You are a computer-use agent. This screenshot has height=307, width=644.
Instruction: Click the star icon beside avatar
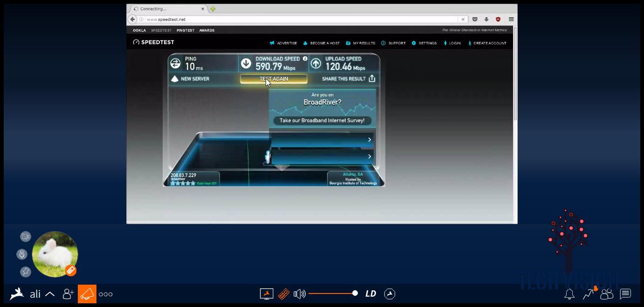(25, 272)
